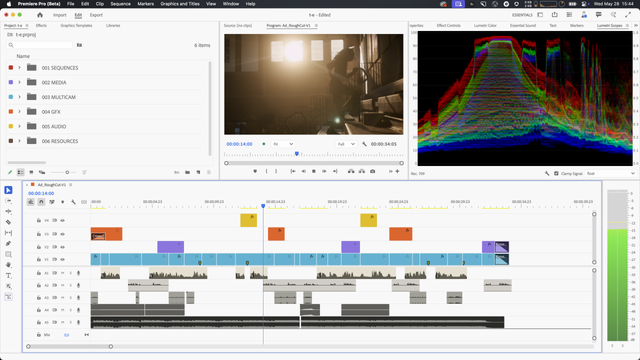Select the Type tool

click(x=8, y=276)
